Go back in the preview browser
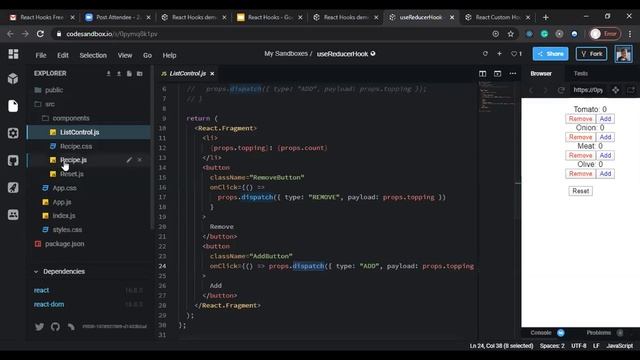 531,90
